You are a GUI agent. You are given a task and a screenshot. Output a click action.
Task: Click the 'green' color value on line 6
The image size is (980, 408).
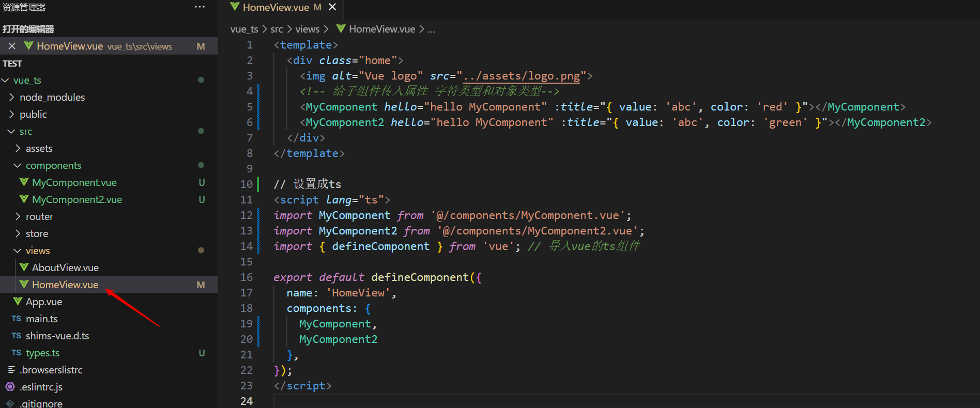click(x=786, y=122)
